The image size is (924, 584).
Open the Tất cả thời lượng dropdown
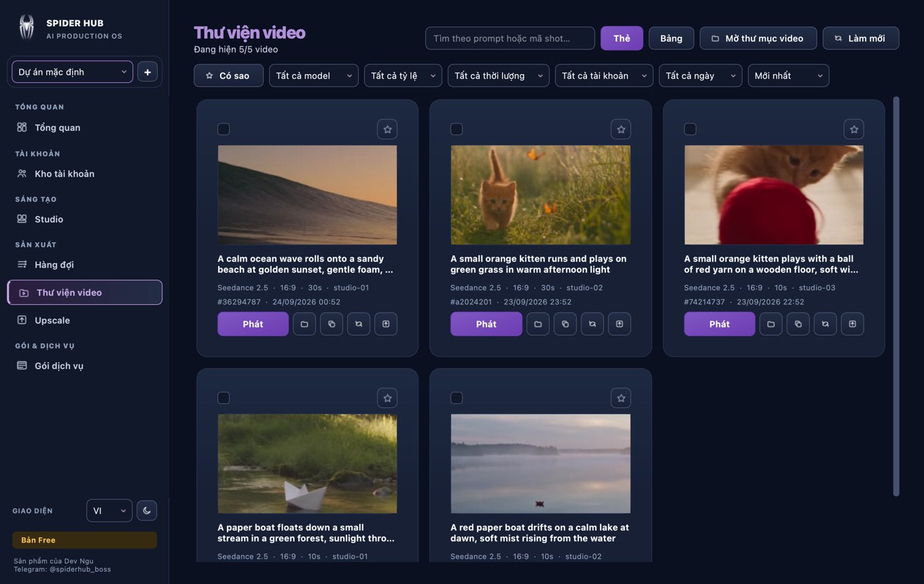pos(499,76)
